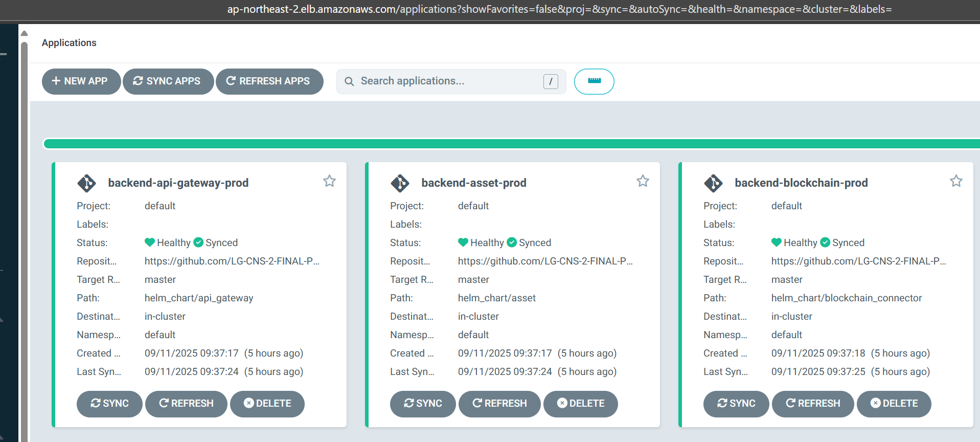Viewport: 980px width, 442px height.
Task: Favorite backend-api-gateway-prod with star icon
Action: click(329, 181)
